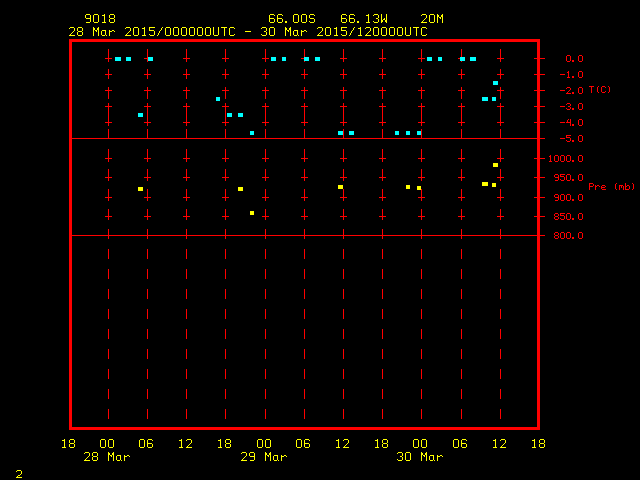Click the station ID '9018' in header
Image resolution: width=640 pixels, height=480 pixels.
pyautogui.click(x=100, y=19)
